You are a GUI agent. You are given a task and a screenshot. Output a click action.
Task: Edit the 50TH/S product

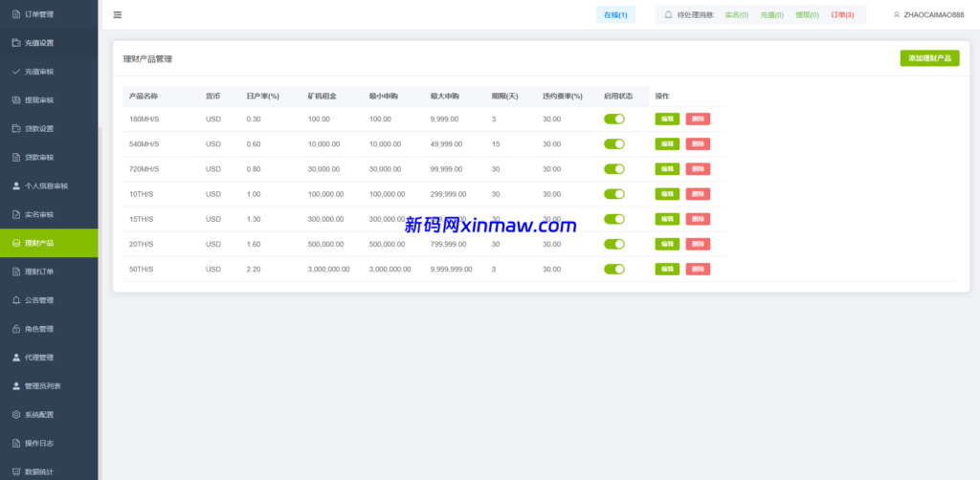click(667, 269)
